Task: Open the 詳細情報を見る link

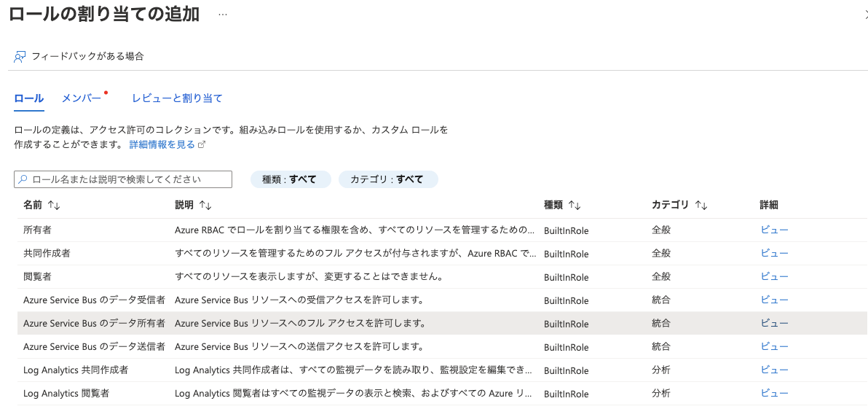Action: coord(162,144)
